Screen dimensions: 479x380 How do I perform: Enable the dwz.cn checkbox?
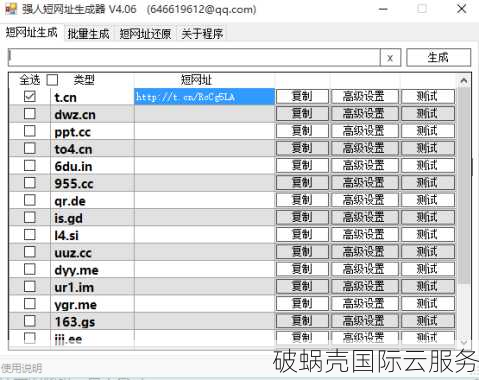[30, 114]
